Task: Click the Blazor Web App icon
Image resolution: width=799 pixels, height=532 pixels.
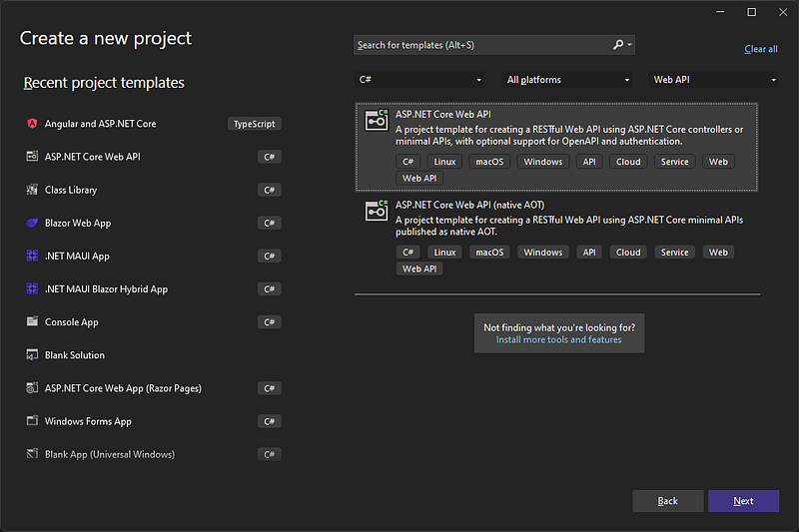Action: pyautogui.click(x=32, y=223)
